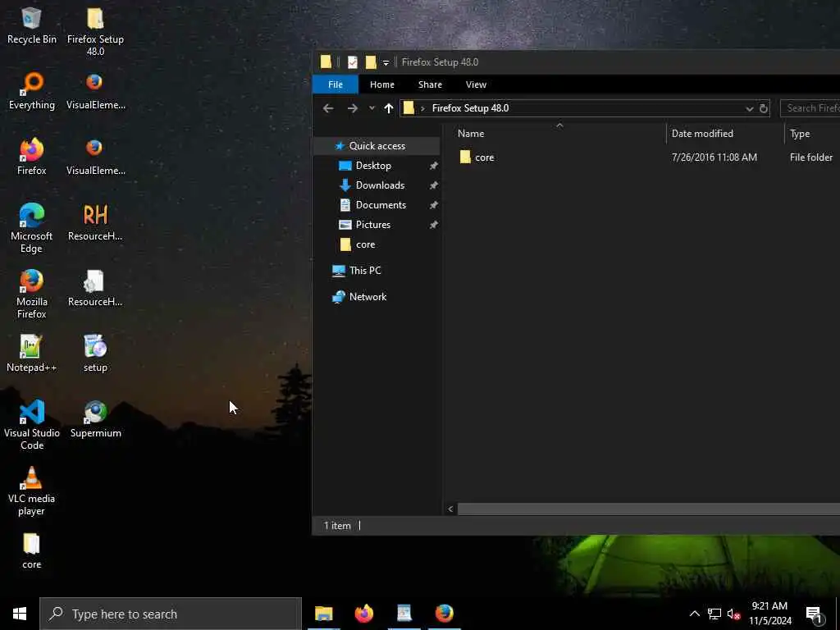The height and width of the screenshot is (630, 840).
Task: Open the volume control in system tray
Action: pyautogui.click(x=733, y=614)
